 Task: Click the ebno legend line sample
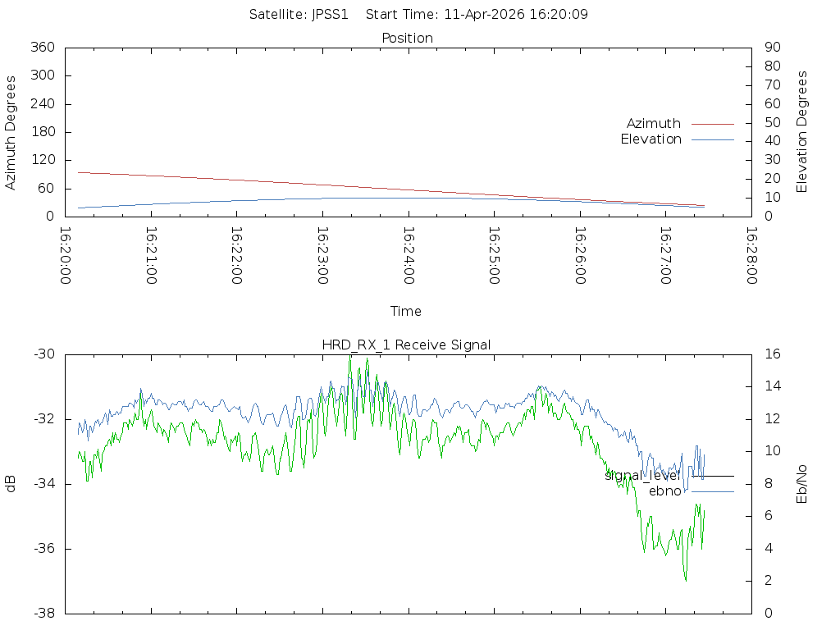[712, 491]
